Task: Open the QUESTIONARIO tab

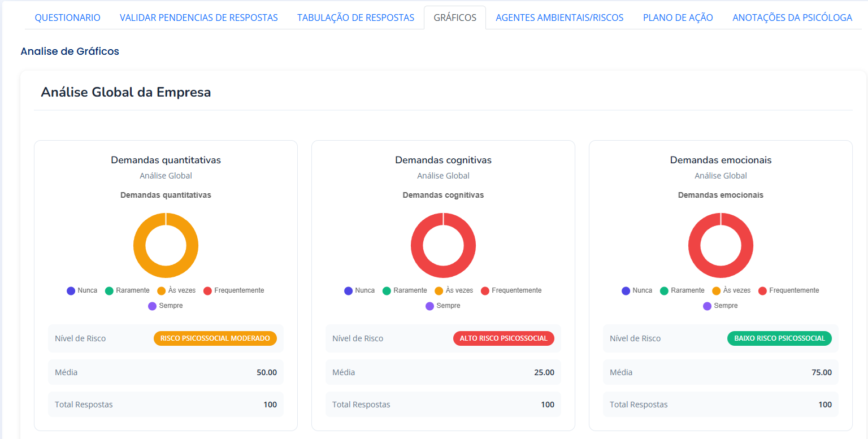Action: pyautogui.click(x=67, y=18)
